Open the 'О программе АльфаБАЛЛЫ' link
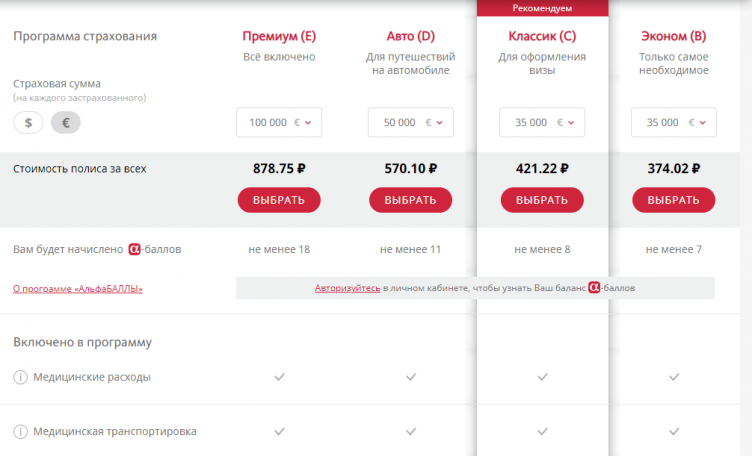Viewport: 752px width, 456px height. (78, 289)
